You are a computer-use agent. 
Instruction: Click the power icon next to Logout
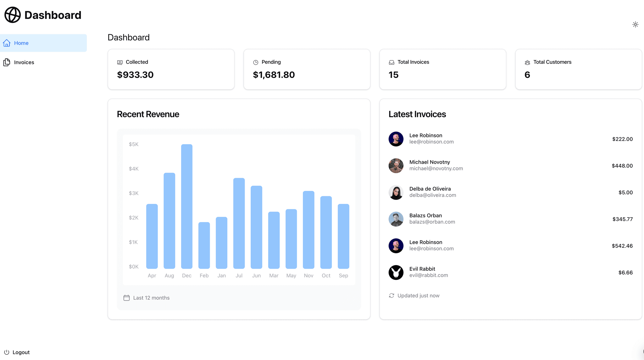pos(7,352)
